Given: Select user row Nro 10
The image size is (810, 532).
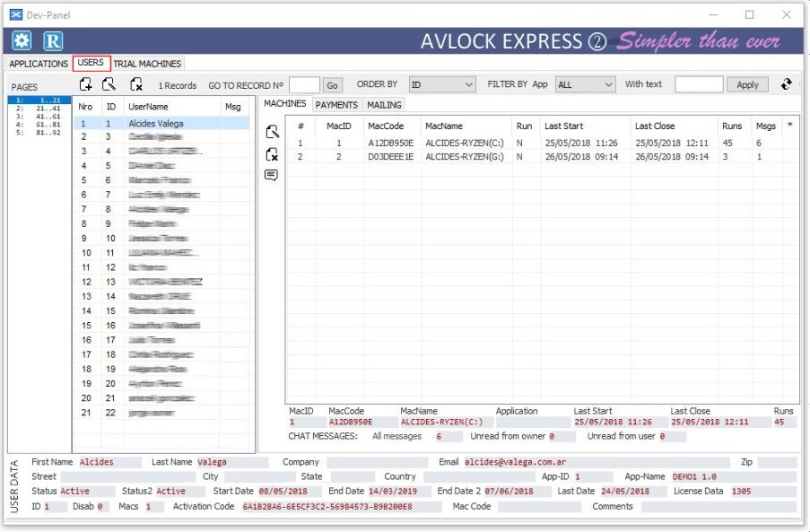Looking at the screenshot, I should pos(161,253).
